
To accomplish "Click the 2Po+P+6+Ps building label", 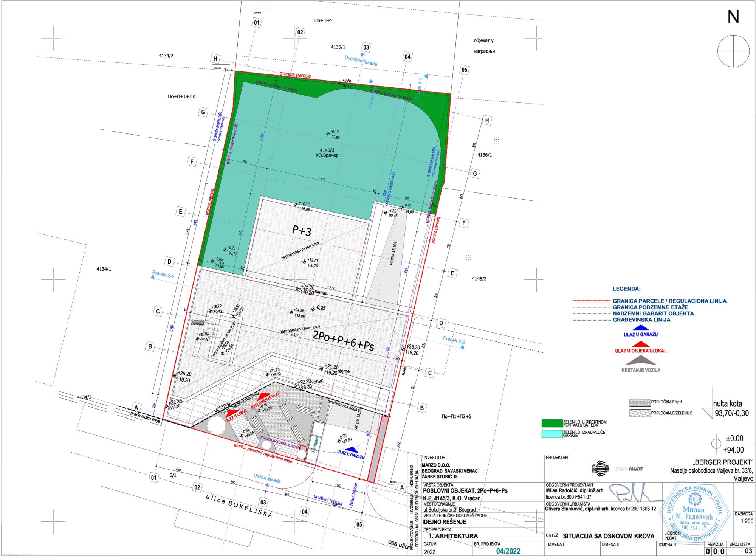I will click(x=343, y=341).
